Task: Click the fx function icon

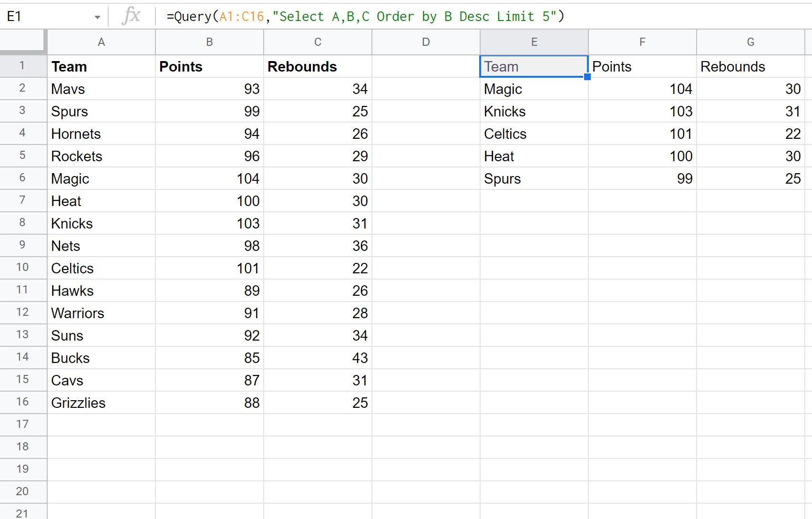Action: click(x=131, y=16)
